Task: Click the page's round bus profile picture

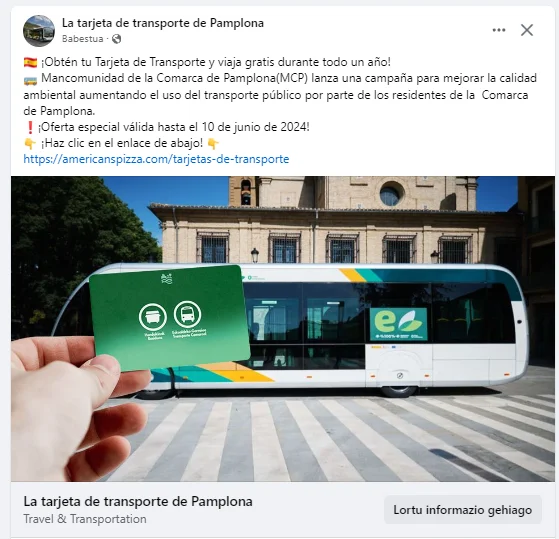Action: coord(39,31)
